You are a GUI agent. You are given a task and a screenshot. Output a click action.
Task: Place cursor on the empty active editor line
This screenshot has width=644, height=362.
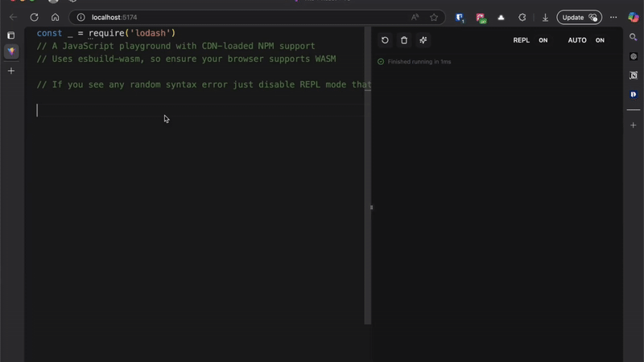(200, 110)
